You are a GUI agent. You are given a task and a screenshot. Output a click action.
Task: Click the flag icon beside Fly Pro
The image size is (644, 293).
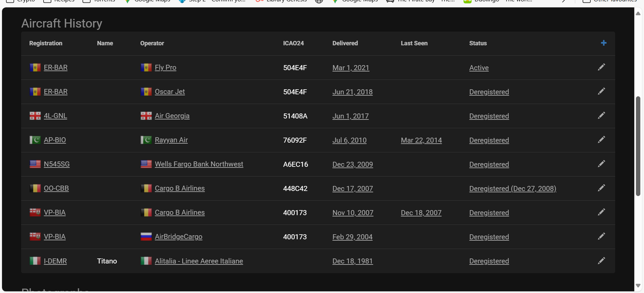tap(146, 67)
